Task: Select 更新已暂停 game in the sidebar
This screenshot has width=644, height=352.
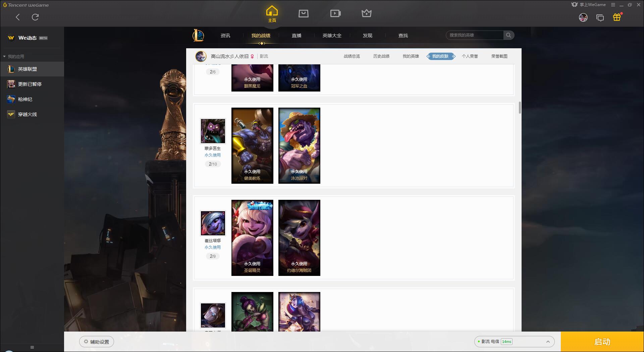Action: pos(32,84)
